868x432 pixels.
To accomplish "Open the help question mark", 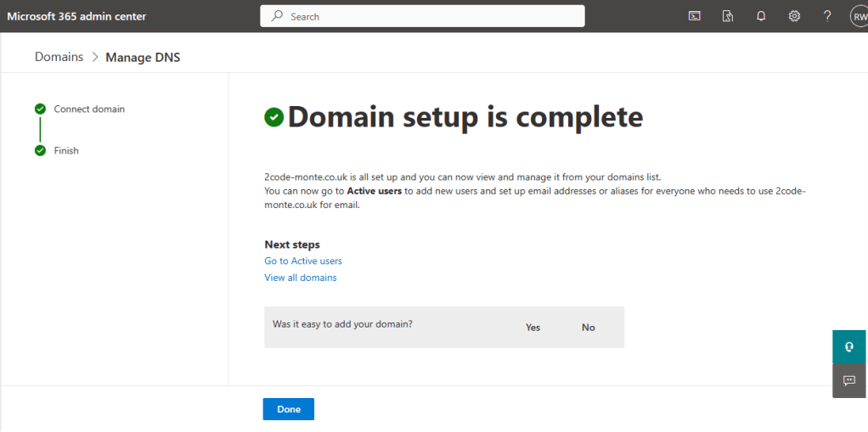I will pos(827,16).
